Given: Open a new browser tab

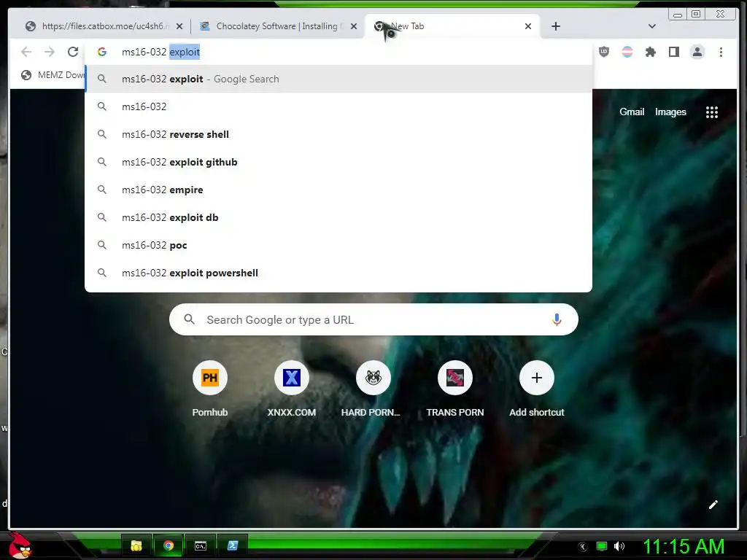Looking at the screenshot, I should click(555, 26).
